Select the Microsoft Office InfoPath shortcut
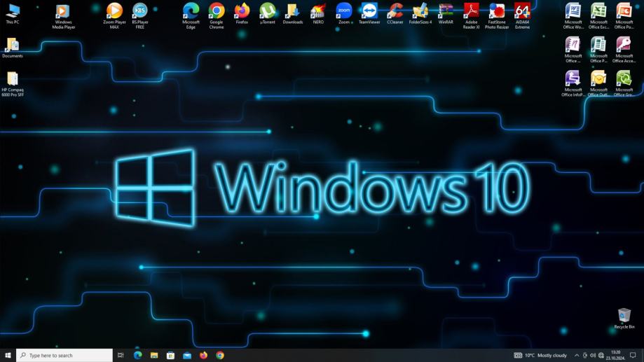The image size is (644, 362). click(x=573, y=84)
